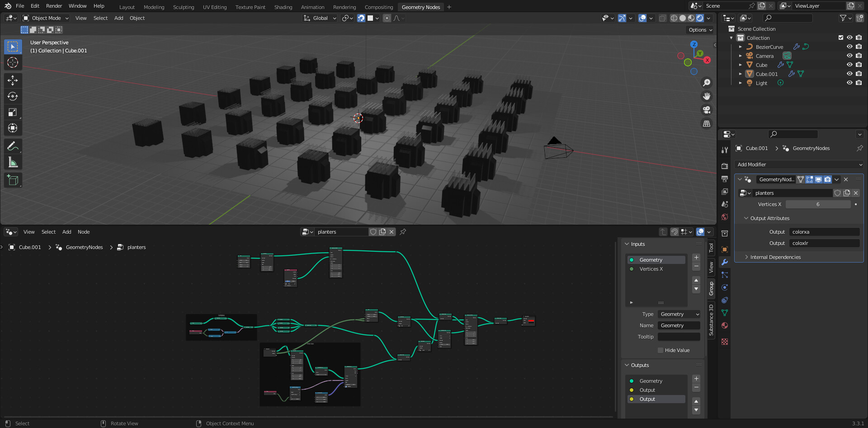
Task: Remove the GeometryNodes modifier
Action: pos(846,179)
